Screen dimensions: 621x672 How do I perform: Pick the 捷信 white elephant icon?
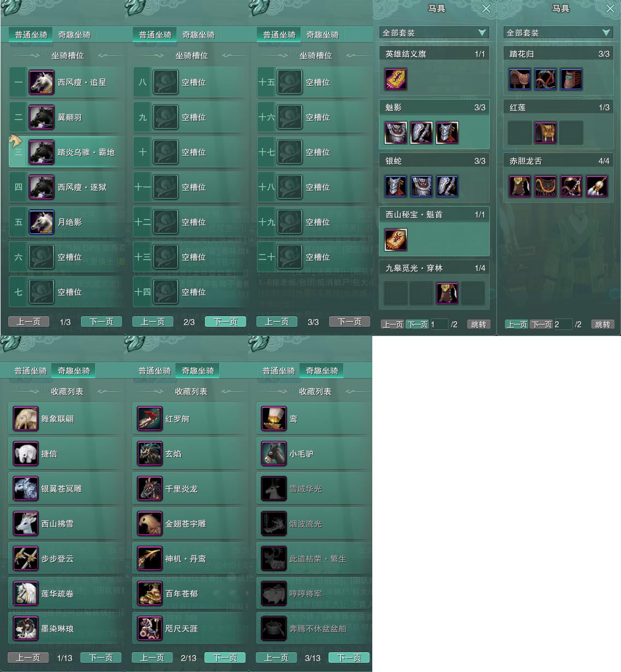[26, 454]
